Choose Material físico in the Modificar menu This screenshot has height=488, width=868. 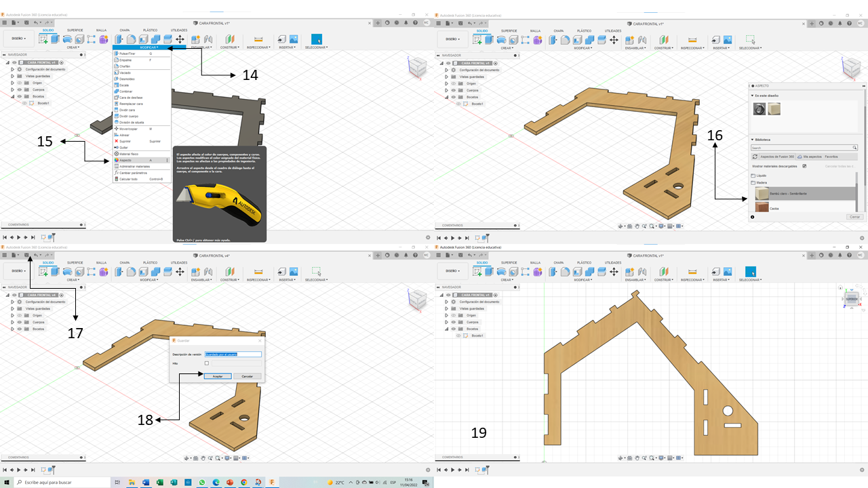click(x=142, y=154)
